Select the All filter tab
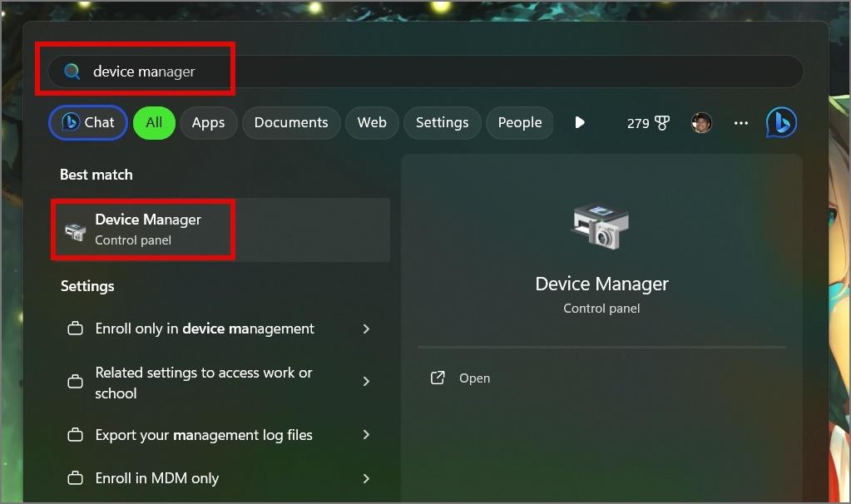Viewport: 851px width, 504px height. coord(154,122)
